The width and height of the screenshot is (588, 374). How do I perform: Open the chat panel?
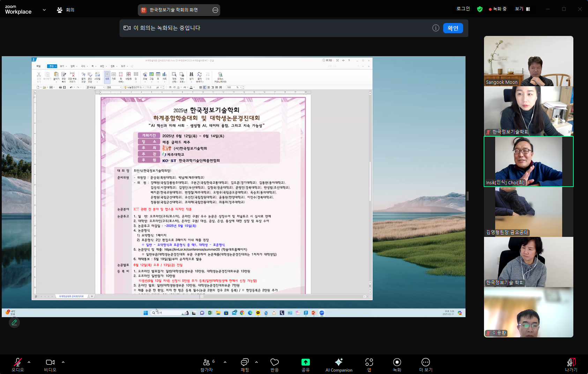click(245, 362)
